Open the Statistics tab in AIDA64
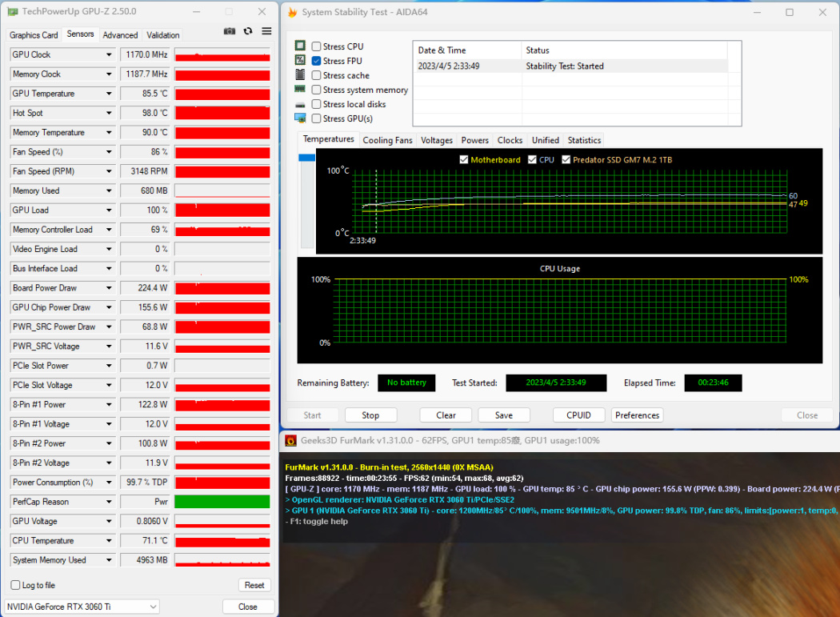Viewport: 840px width, 617px height. pos(584,140)
